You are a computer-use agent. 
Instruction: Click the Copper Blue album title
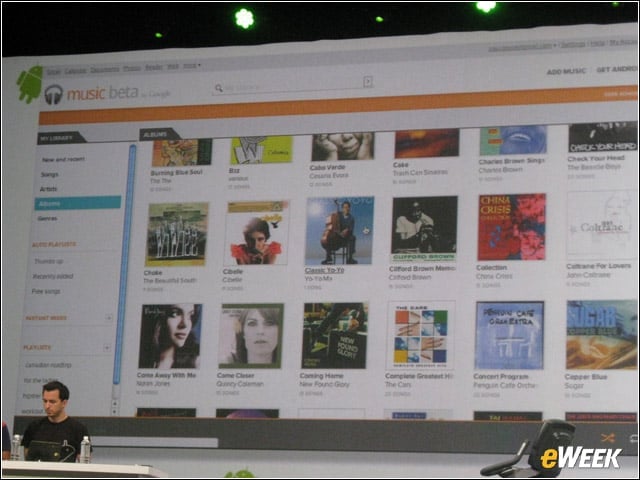pyautogui.click(x=586, y=377)
